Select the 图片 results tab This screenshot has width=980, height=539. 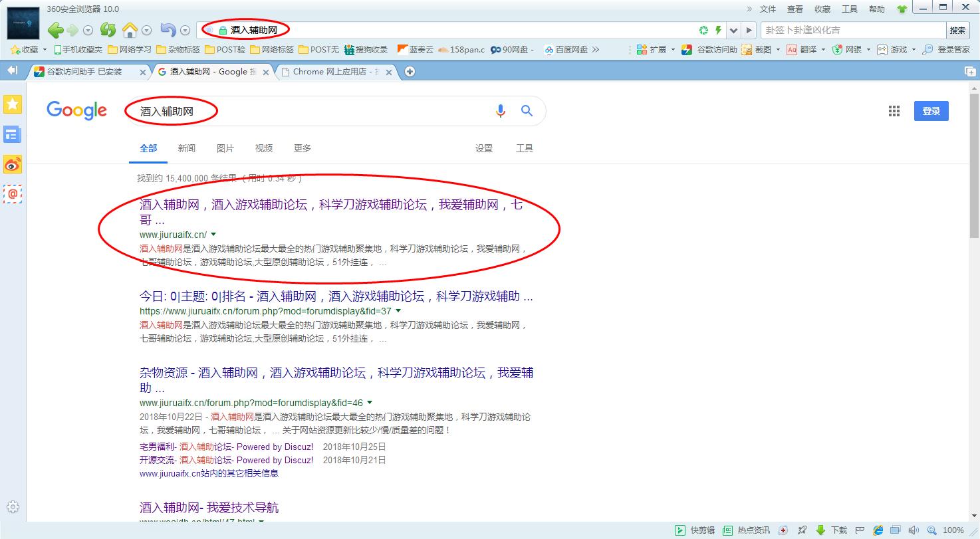point(225,148)
